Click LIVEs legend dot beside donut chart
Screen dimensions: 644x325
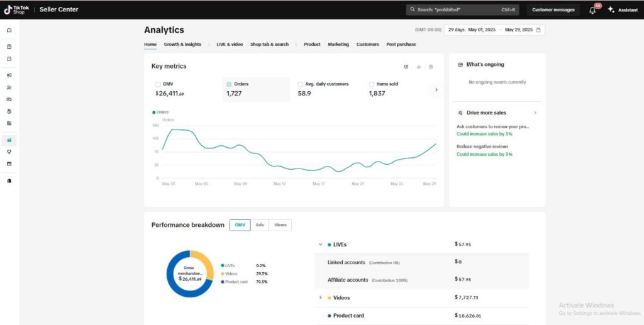[223, 265]
